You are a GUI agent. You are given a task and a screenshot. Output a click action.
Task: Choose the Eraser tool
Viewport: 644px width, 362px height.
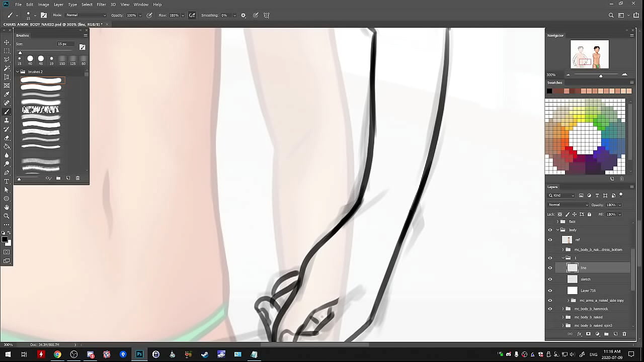7,138
